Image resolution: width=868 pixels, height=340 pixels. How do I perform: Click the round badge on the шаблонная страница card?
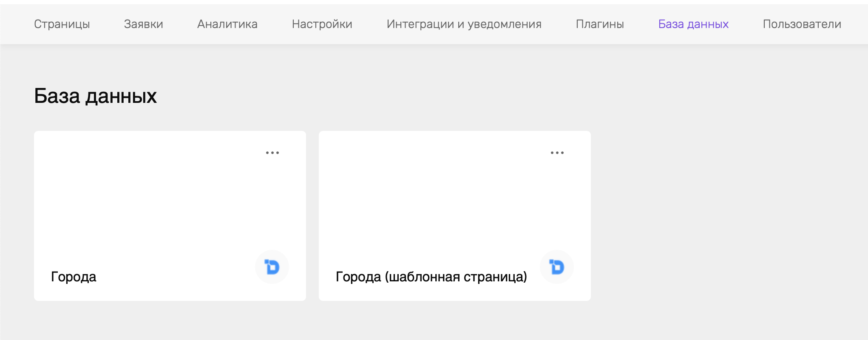click(557, 267)
